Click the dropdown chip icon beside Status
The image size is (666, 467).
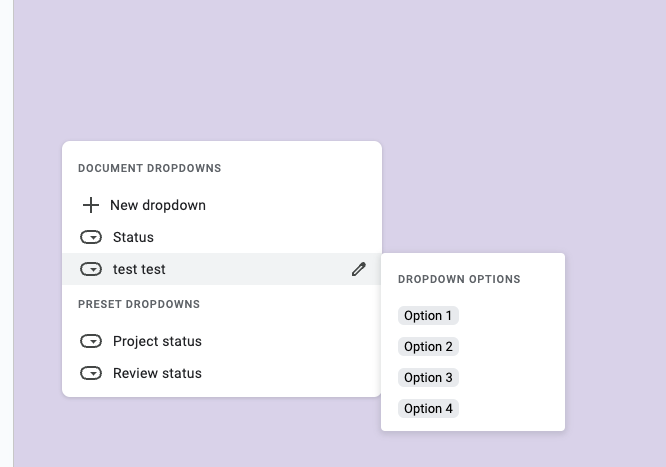91,237
